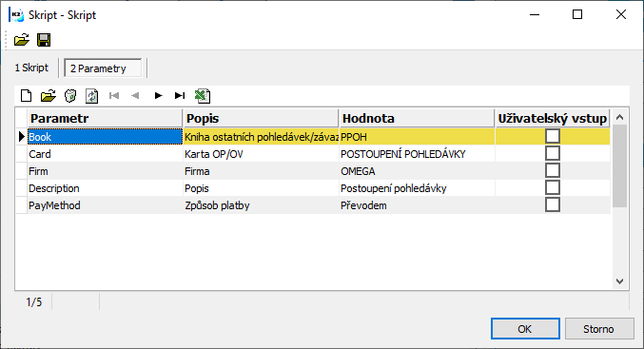Click the Převodem value cell
The image size is (644, 349).
(417, 205)
